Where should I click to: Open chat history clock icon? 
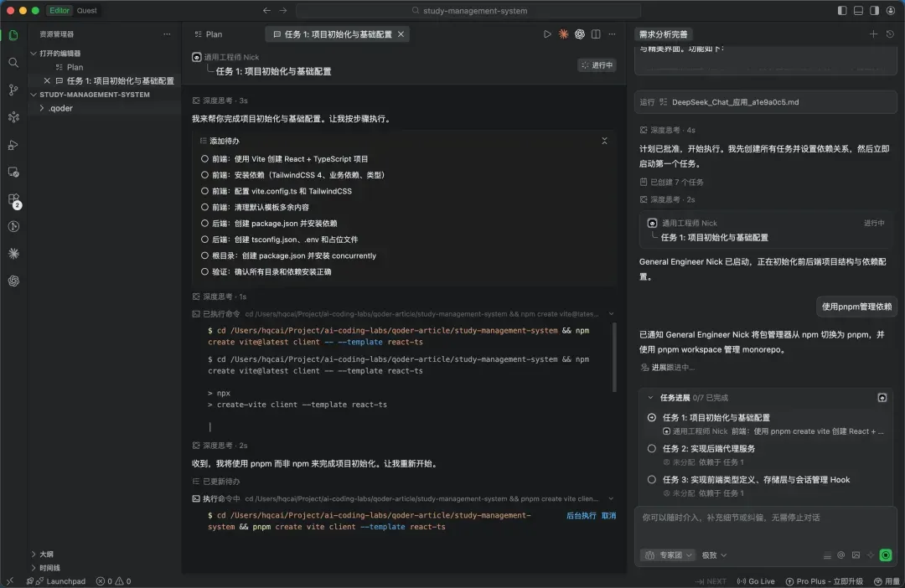click(x=890, y=34)
